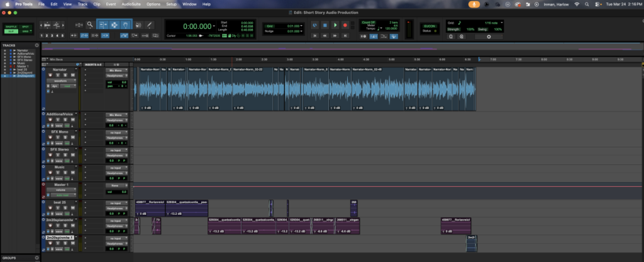Viewport: 644px width, 262px height.
Task: Open Grid value dropdown arrow
Action: point(301,26)
